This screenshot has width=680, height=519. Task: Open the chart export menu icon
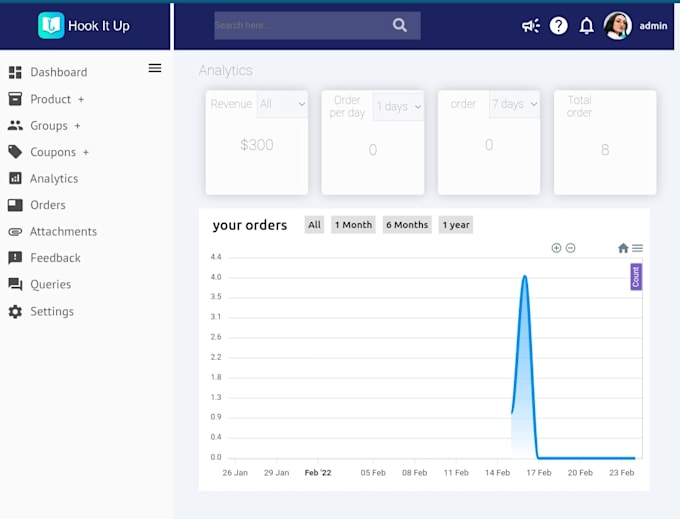[637, 248]
